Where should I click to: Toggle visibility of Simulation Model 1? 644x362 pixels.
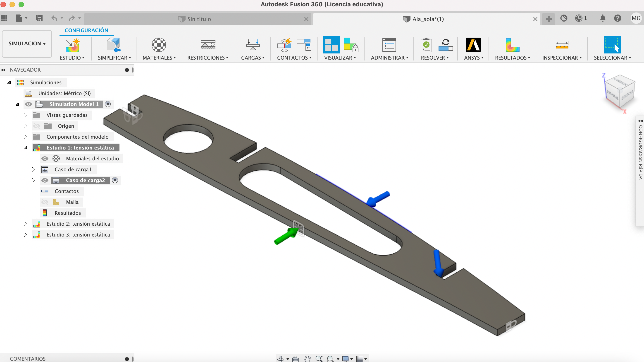[29, 104]
